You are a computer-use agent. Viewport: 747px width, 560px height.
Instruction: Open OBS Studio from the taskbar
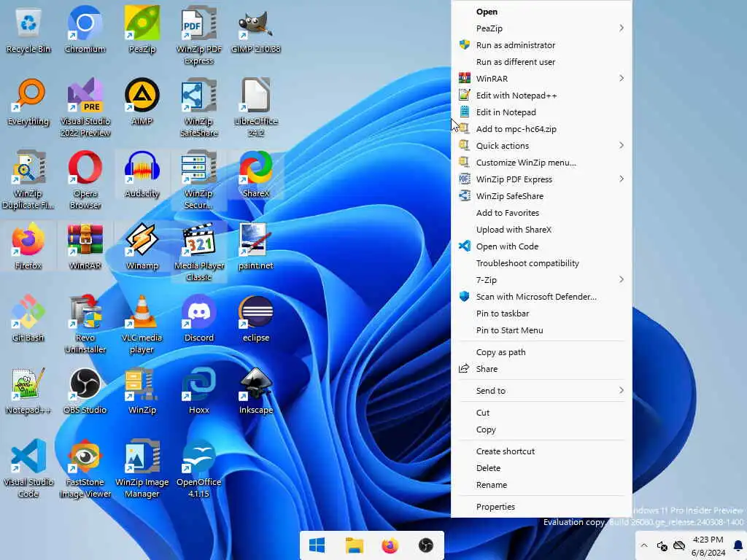tap(426, 545)
